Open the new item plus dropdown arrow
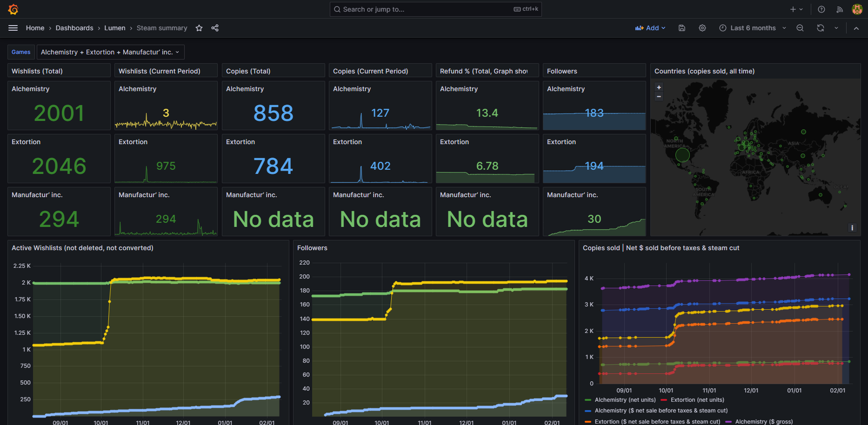The image size is (868, 425). tap(801, 9)
